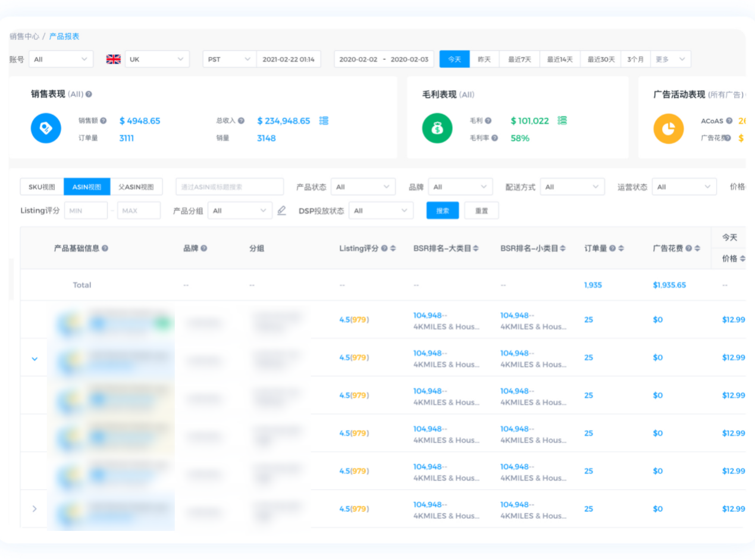Image resolution: width=755 pixels, height=560 pixels.
Task: Sort by 订单量 column arrows
Action: click(x=621, y=249)
